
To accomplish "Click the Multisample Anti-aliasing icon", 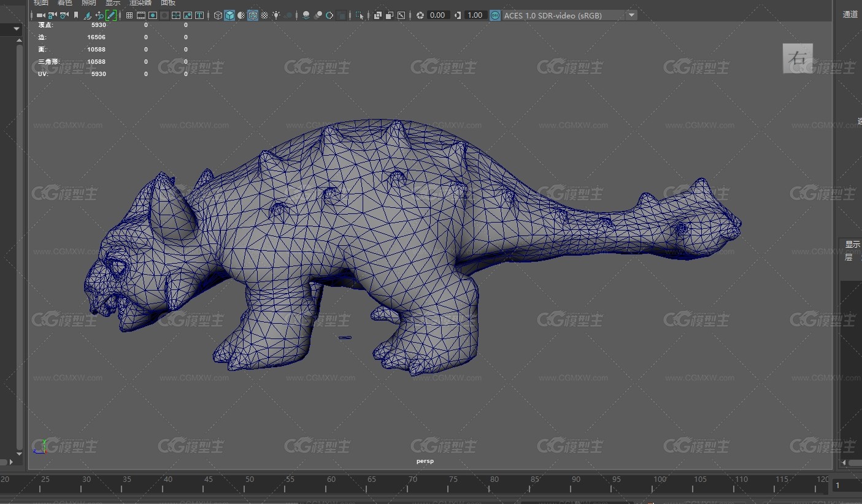I will click(x=329, y=15).
